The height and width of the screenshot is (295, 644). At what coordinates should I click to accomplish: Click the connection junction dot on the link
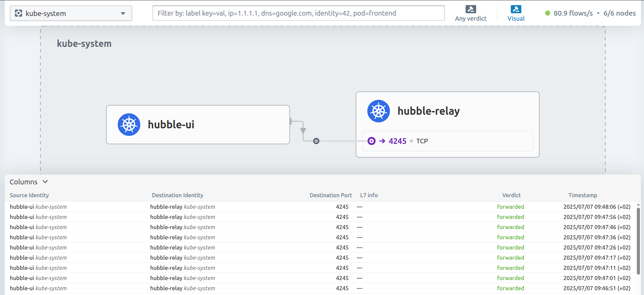[316, 141]
